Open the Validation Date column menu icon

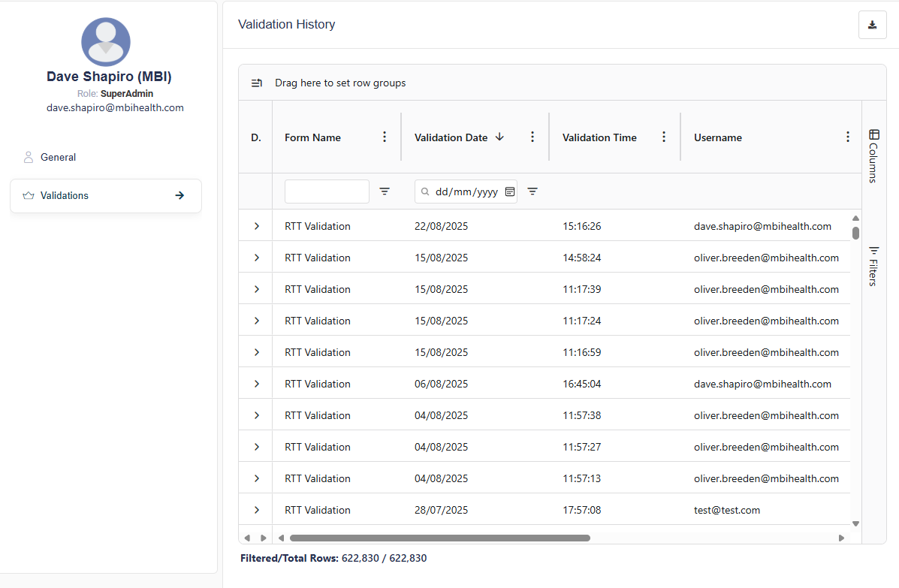(x=532, y=137)
